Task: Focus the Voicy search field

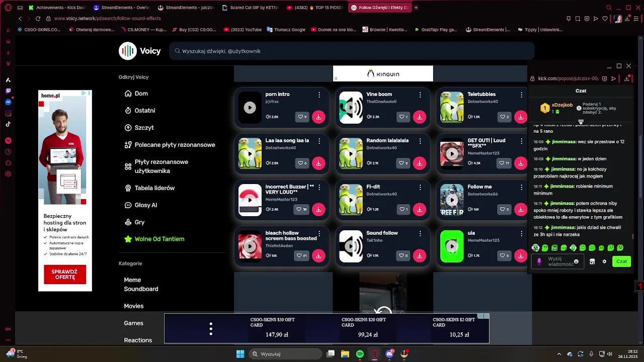Action: pyautogui.click(x=352, y=51)
